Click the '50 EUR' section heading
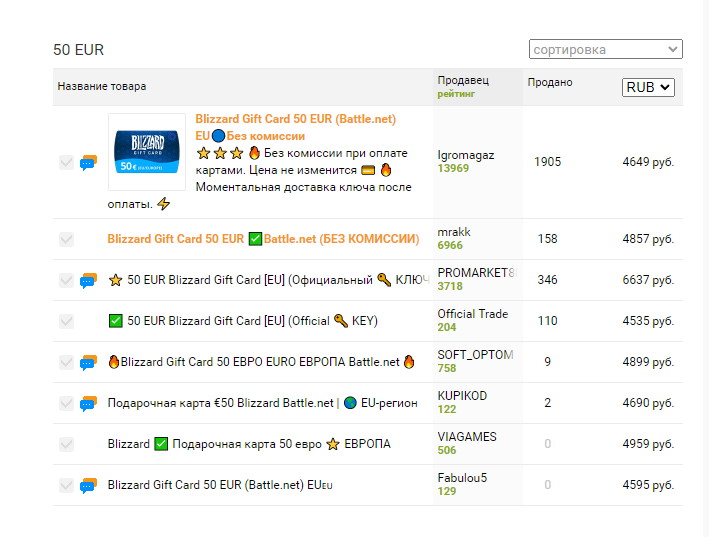Viewport: 709px width, 537px height. 79,50
